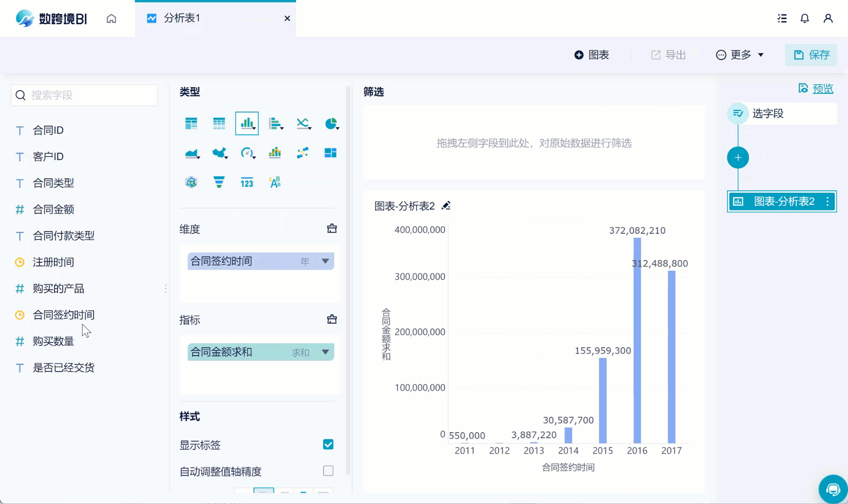Switch to the area chart type

pos(192,153)
